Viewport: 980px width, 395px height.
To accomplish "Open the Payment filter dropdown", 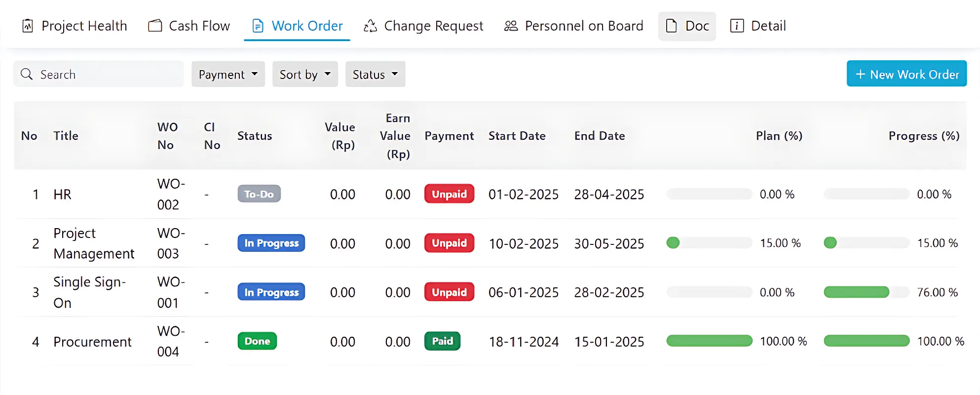I will (228, 74).
